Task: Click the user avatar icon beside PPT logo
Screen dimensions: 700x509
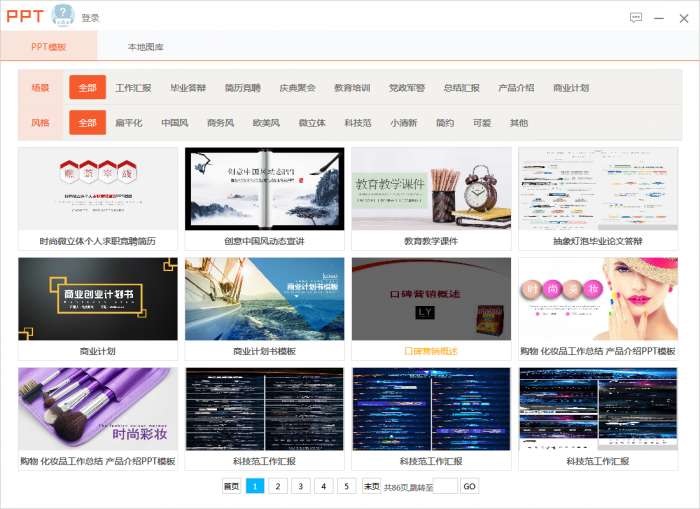Action: pyautogui.click(x=63, y=15)
